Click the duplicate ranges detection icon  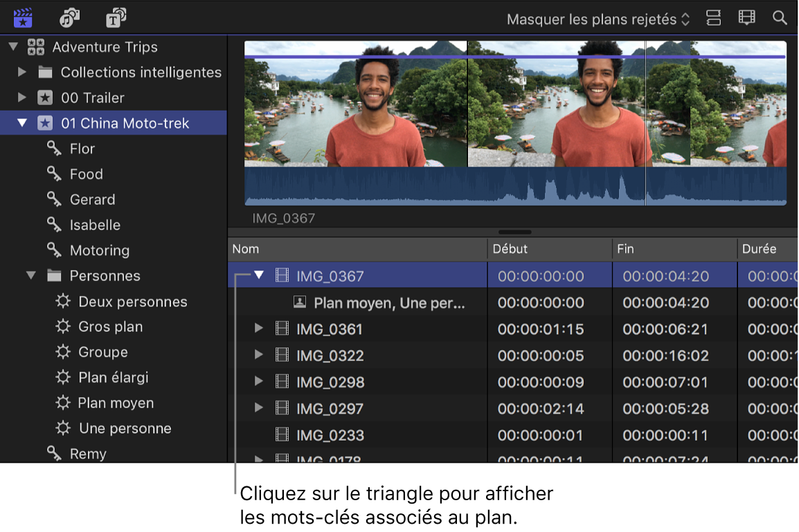[713, 18]
